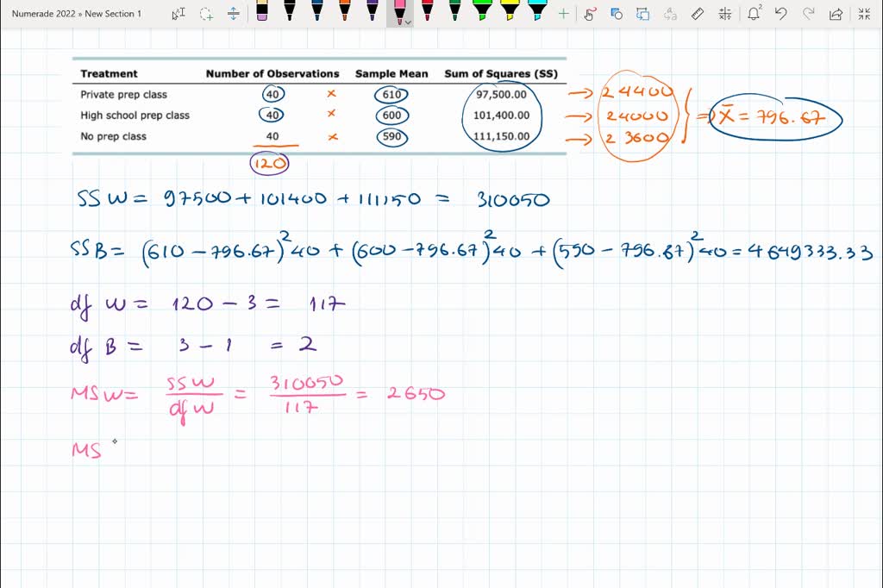The image size is (883, 588).
Task: Redo the last action
Action: tap(807, 14)
